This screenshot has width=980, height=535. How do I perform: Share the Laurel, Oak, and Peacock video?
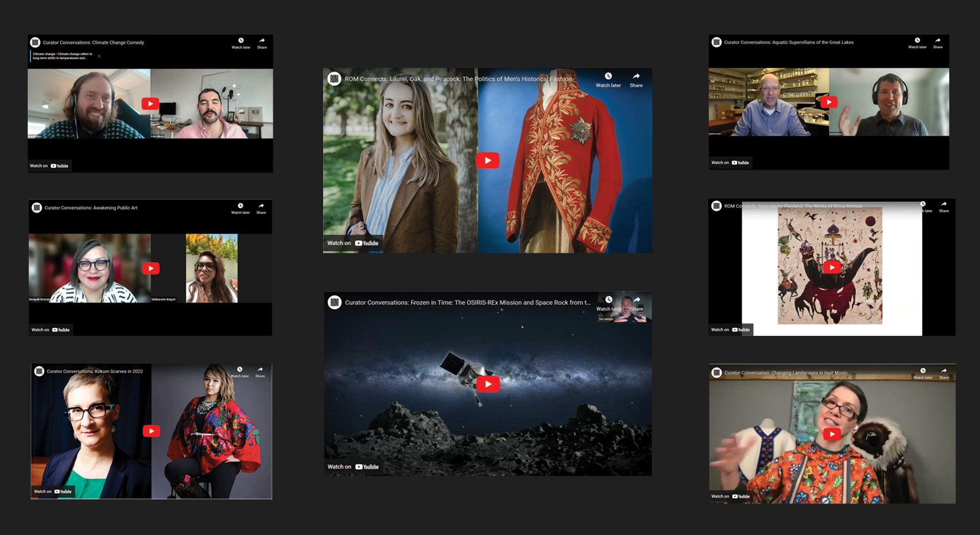coord(636,79)
